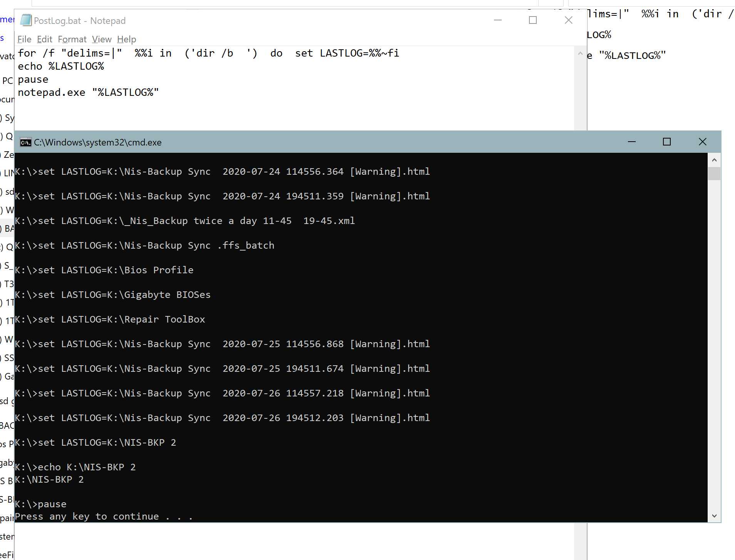
Task: Click the cmd line with 2020-07-24 194511.359
Action: [222, 196]
